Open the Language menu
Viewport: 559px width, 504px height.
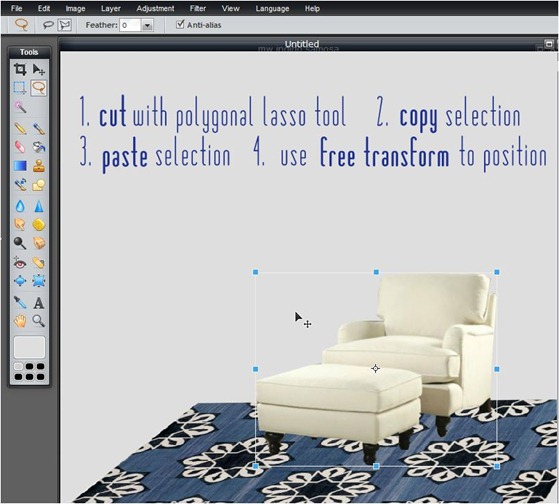click(272, 9)
